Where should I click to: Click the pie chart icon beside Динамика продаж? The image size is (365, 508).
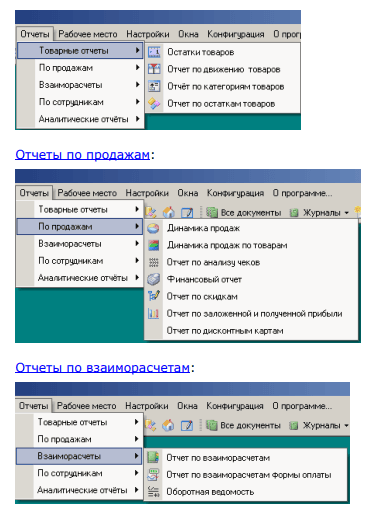(153, 228)
